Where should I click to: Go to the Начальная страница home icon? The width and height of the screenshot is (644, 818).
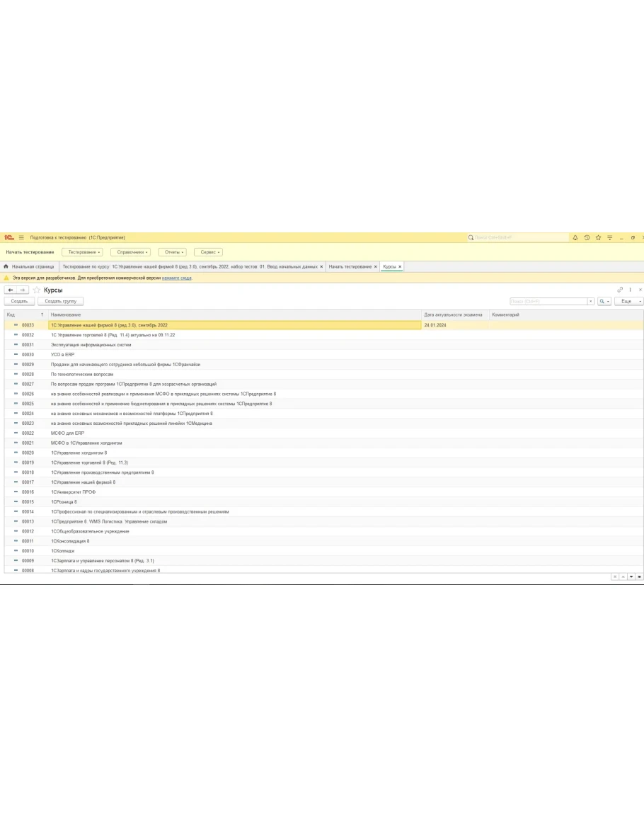[x=6, y=267]
